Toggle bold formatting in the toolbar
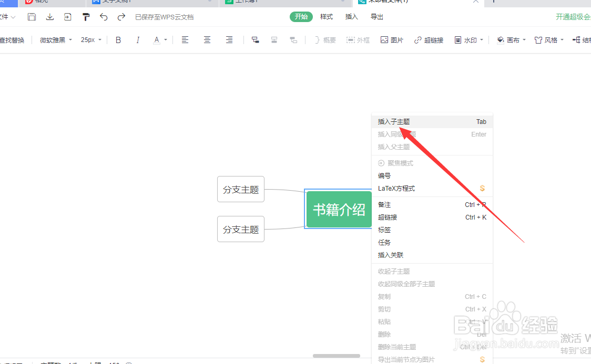Image resolution: width=591 pixels, height=364 pixels. 118,39
